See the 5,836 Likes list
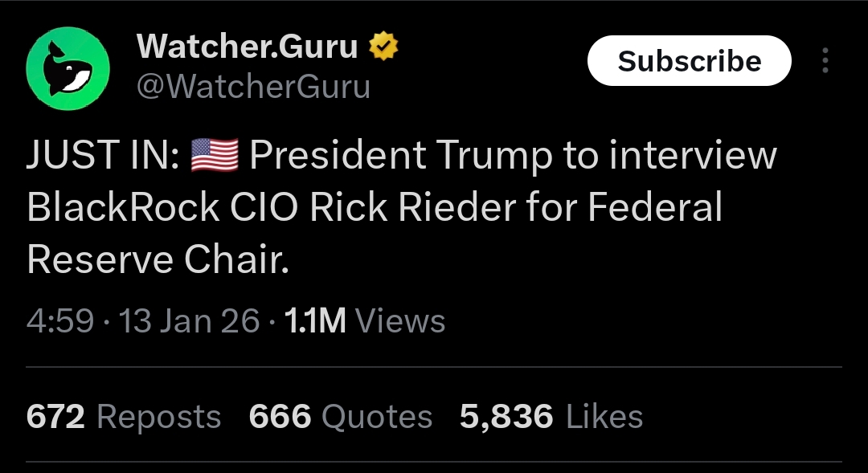868x473 pixels. (x=551, y=417)
